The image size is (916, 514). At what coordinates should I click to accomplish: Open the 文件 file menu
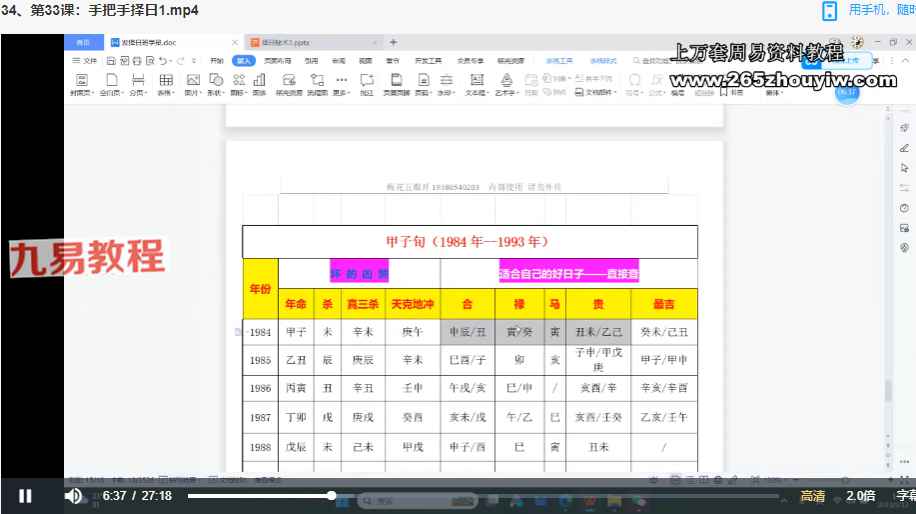[x=85, y=61]
